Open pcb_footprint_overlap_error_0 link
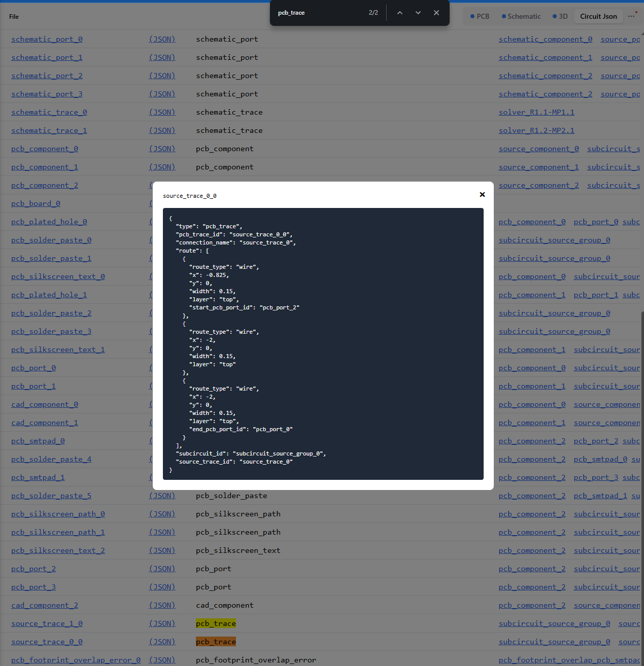The image size is (644, 666). click(x=76, y=660)
